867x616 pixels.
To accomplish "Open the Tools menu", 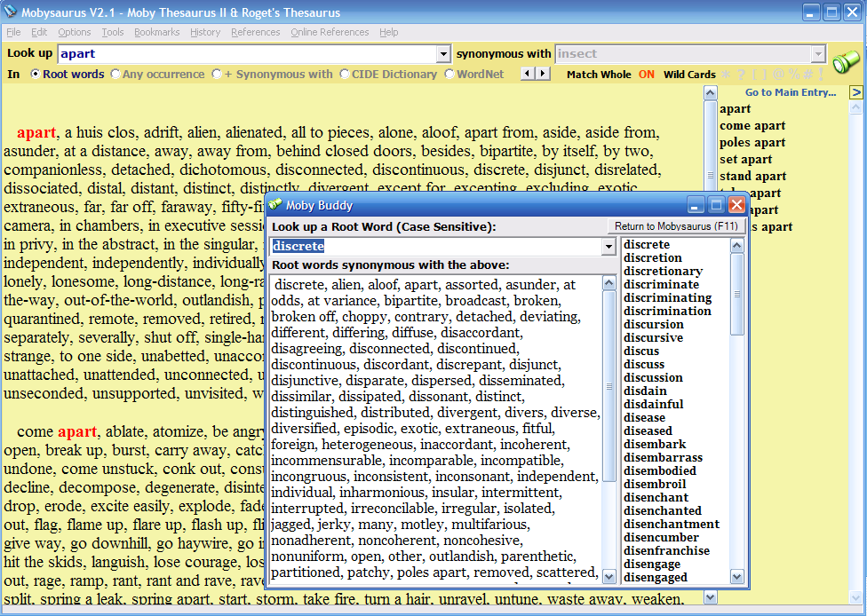I will tap(113, 32).
